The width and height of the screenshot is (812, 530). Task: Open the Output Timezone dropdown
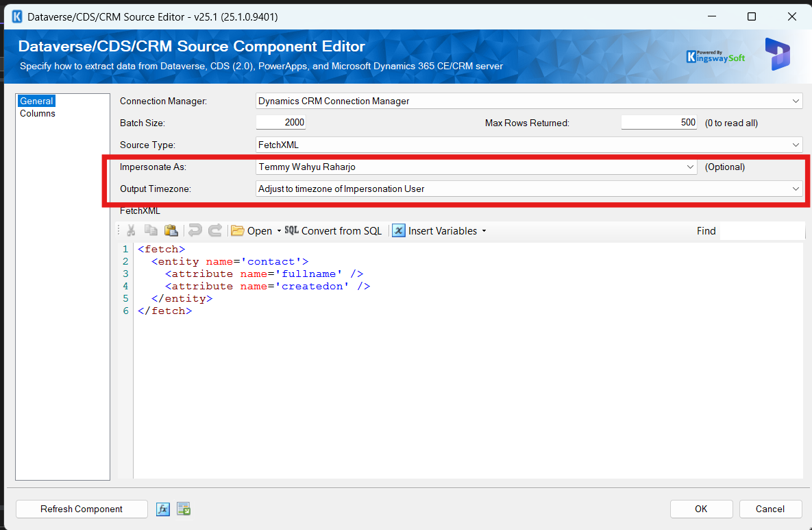click(x=796, y=189)
